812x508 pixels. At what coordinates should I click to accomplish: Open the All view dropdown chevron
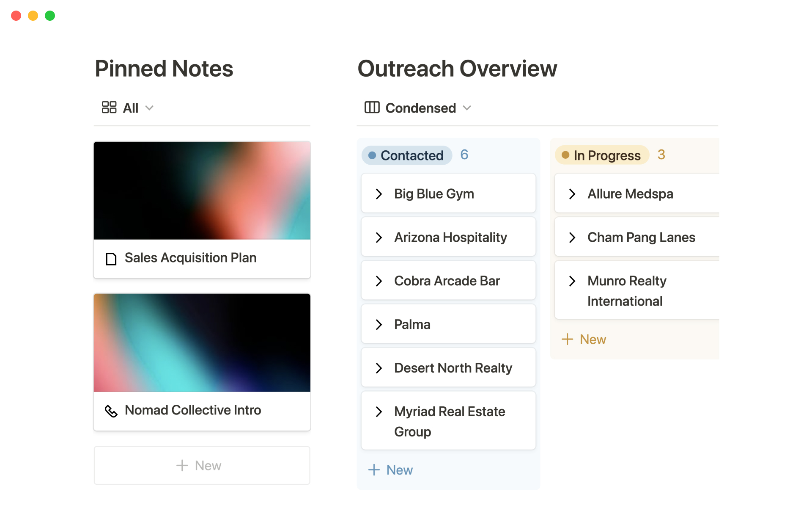click(149, 108)
